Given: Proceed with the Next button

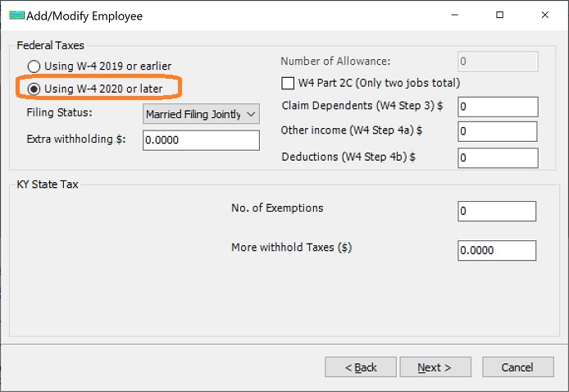Looking at the screenshot, I should coord(435,367).
